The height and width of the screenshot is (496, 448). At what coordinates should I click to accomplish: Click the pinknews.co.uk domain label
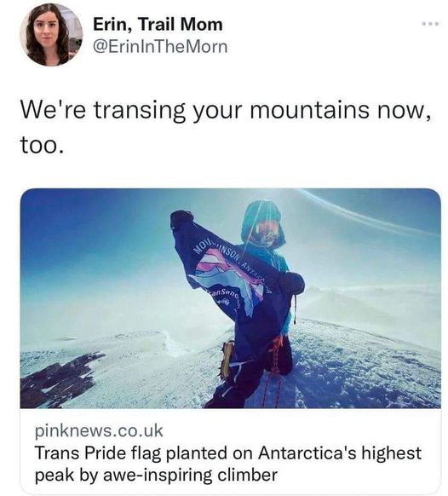coord(99,431)
